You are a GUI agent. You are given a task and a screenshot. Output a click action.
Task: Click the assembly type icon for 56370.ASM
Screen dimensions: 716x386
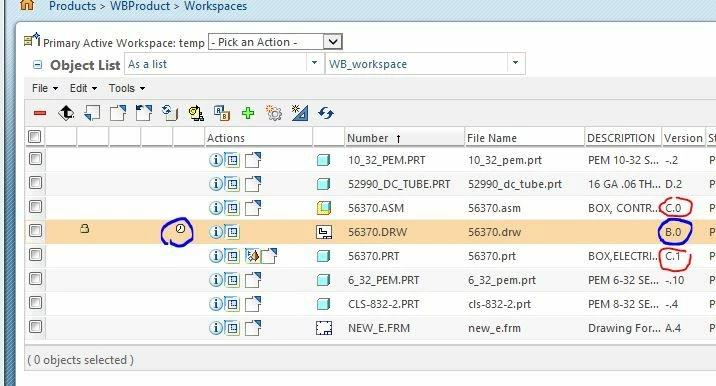(324, 208)
